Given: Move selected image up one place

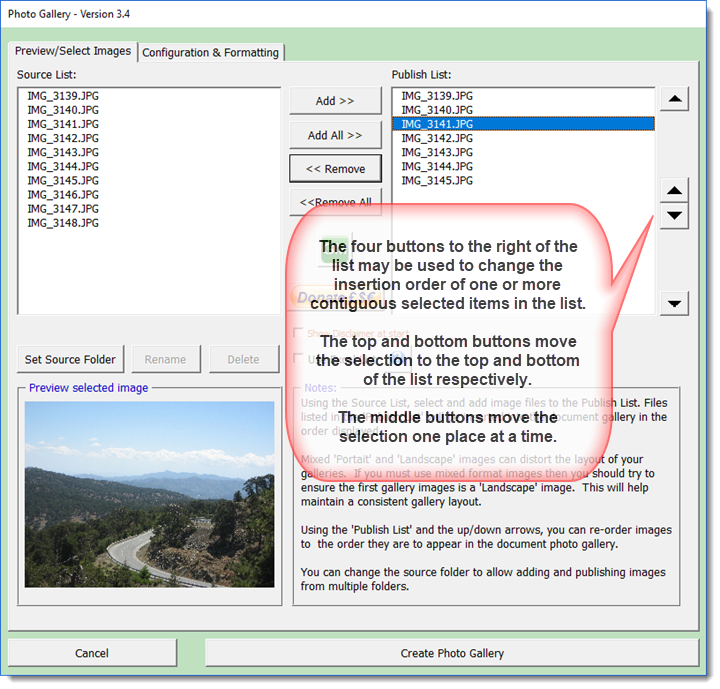Looking at the screenshot, I should point(675,191).
